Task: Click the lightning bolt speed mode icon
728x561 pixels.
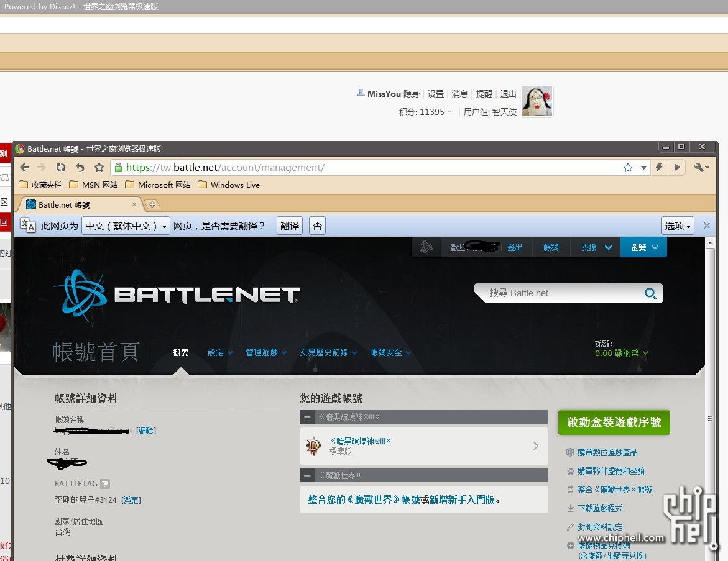Action: coord(659,168)
